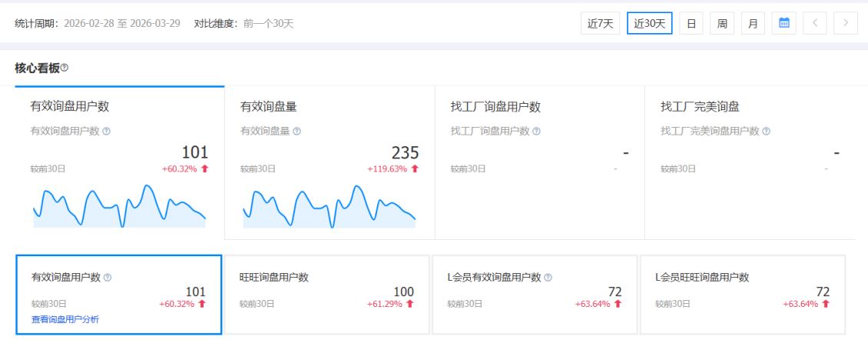
Task: Switch to weekly view with 周 button
Action: pos(722,23)
